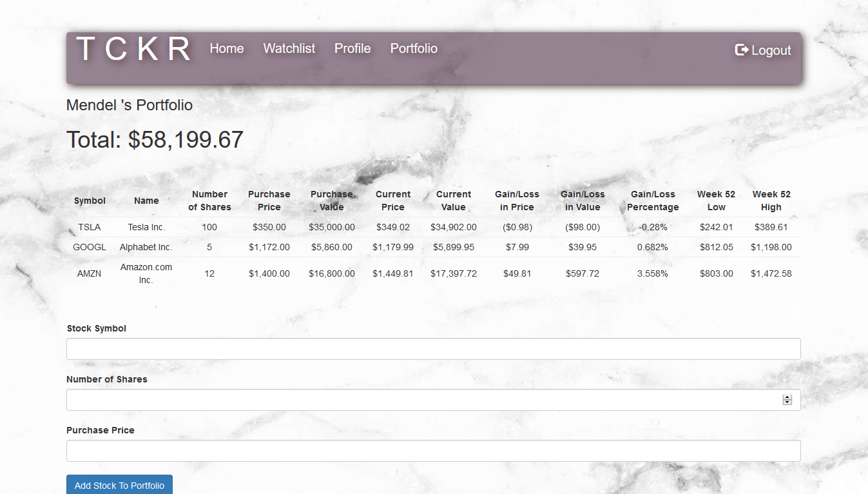Click Tesla's $389.61 week 52 high
The width and height of the screenshot is (868, 494).
pos(771,227)
